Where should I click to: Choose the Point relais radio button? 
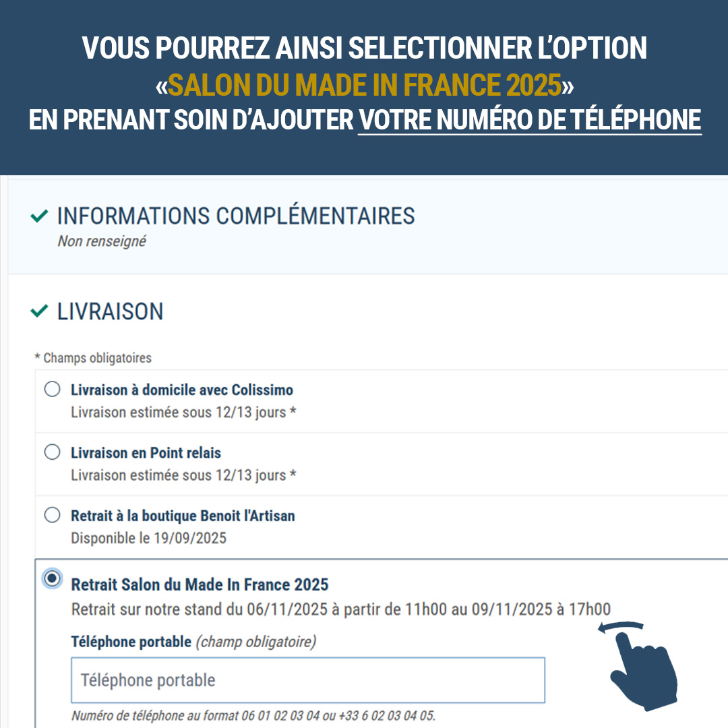(52, 452)
